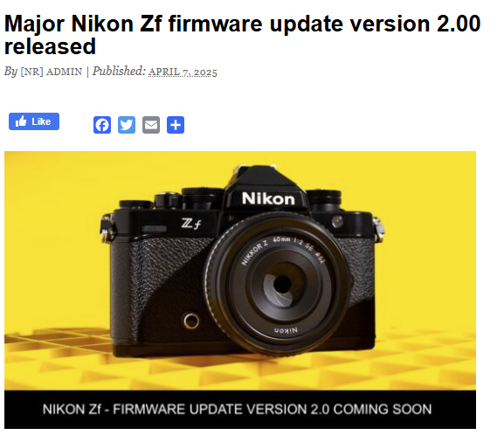The width and height of the screenshot is (504, 435).
Task: Click the NIKKOR Z 40mm lens center
Action: (x=282, y=285)
